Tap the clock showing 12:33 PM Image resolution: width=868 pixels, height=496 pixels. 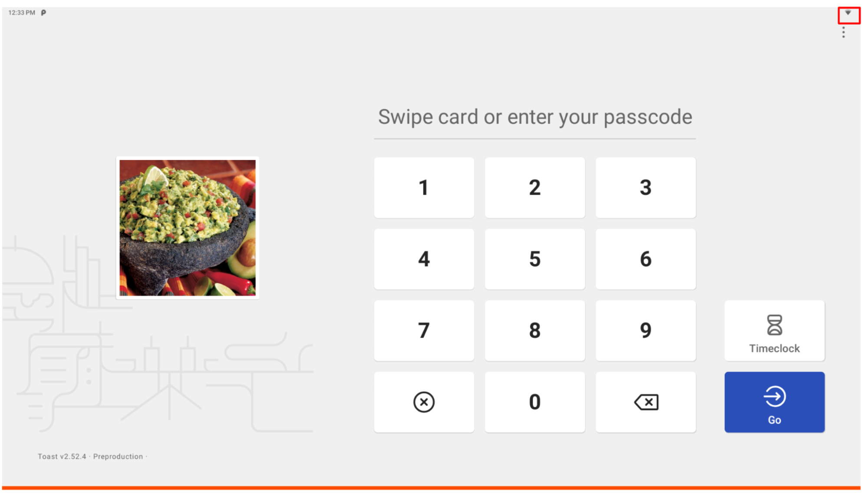coord(21,13)
